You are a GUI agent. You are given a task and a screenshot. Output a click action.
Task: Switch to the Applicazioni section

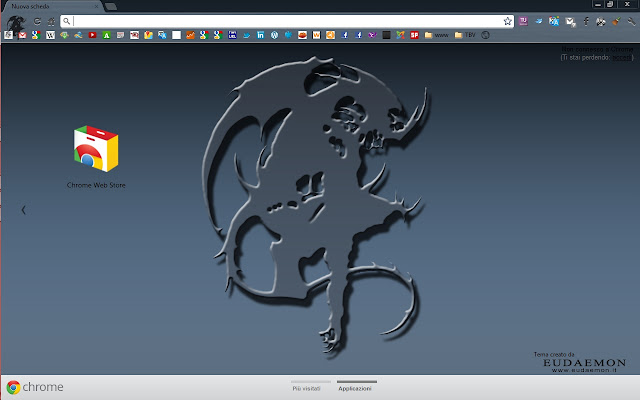(355, 388)
